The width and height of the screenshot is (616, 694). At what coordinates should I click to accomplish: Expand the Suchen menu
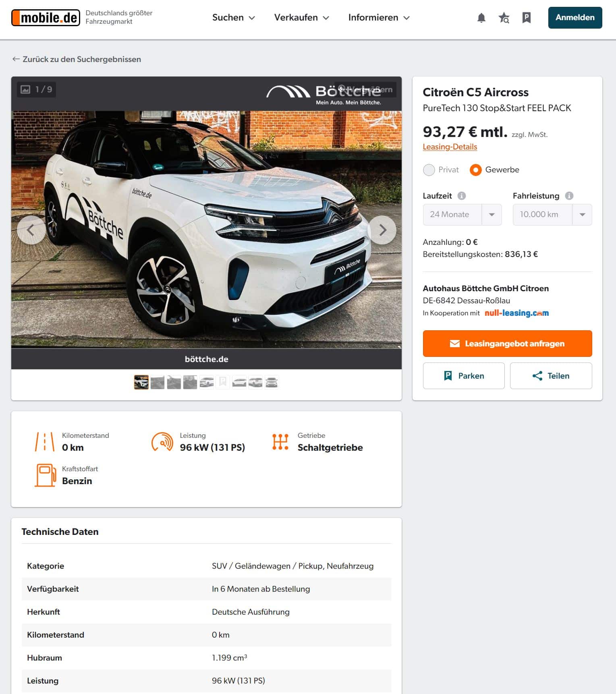pos(234,18)
